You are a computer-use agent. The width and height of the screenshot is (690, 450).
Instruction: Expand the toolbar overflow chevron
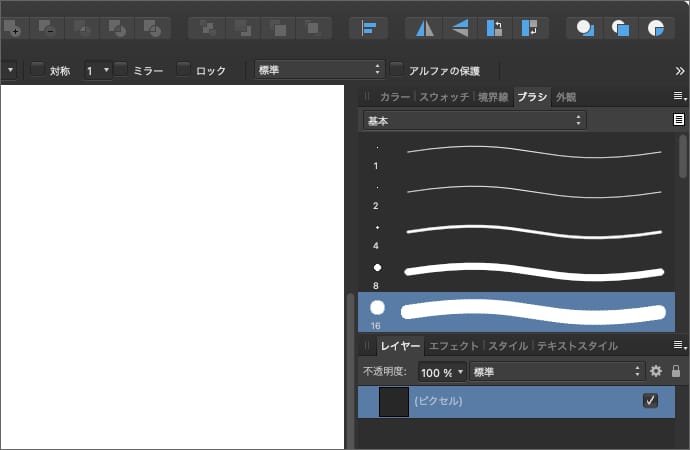(680, 70)
